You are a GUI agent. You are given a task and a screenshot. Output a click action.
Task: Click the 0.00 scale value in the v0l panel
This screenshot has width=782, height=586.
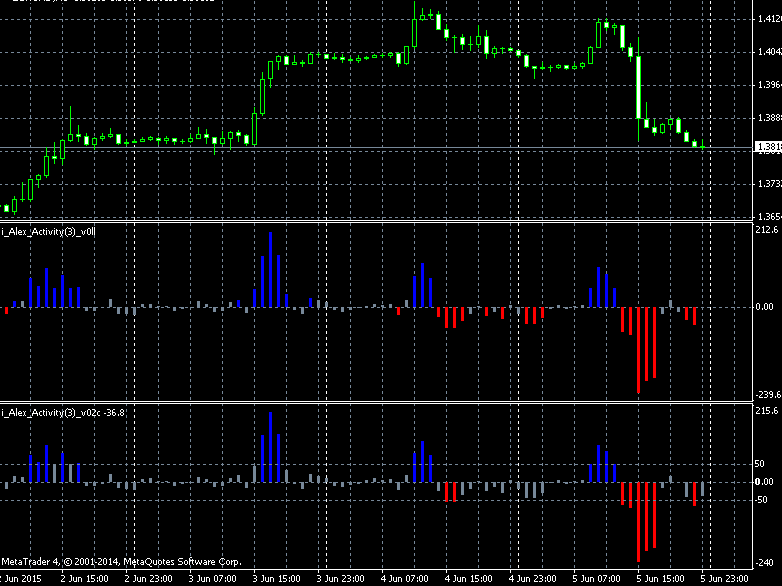tap(765, 307)
